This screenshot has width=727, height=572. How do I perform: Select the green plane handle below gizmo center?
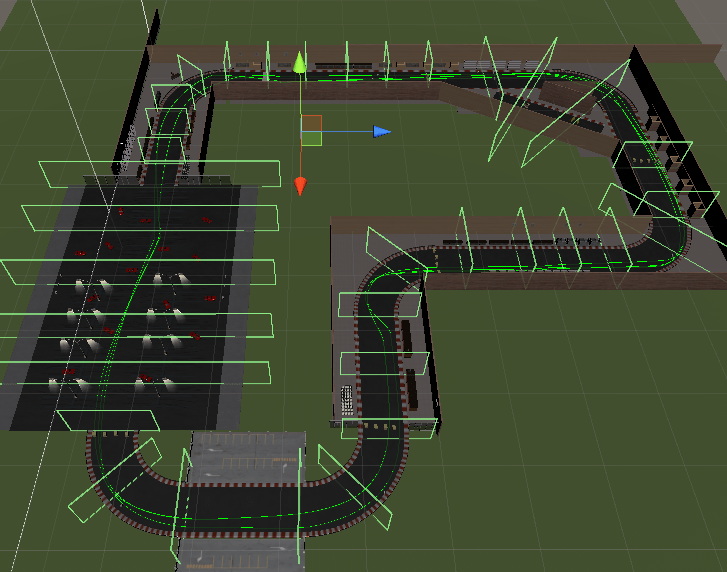tap(312, 139)
